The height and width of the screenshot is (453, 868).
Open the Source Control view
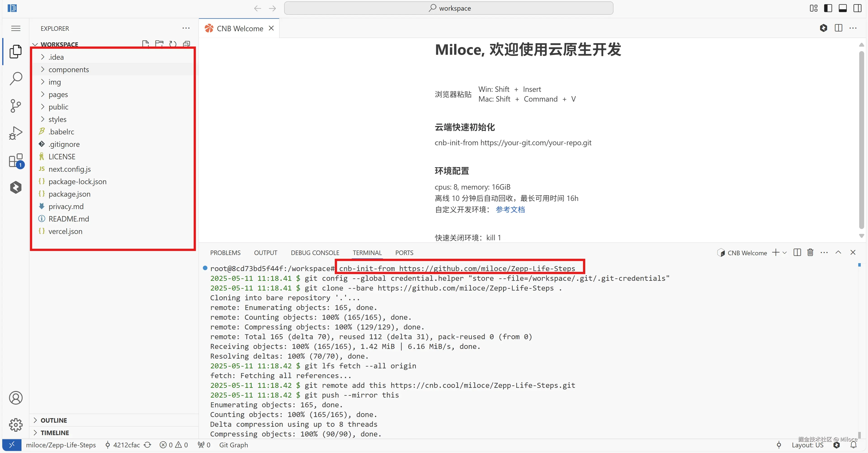pos(16,106)
